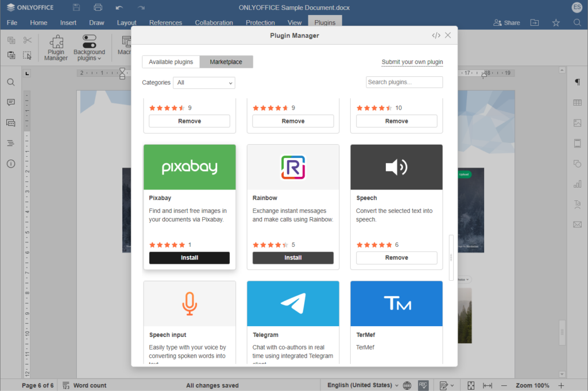
Task: Toggle spell checking in status bar
Action: click(x=423, y=385)
